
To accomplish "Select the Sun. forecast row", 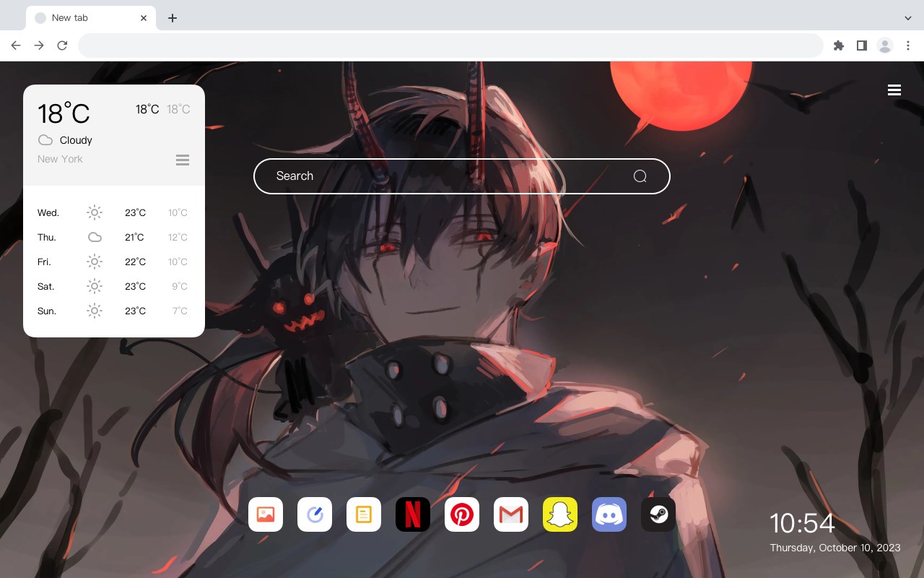I will click(114, 311).
